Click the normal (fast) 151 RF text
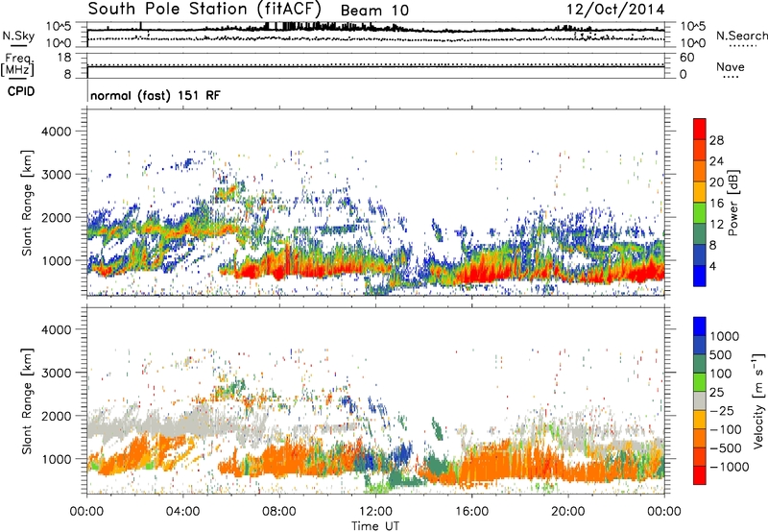Image resolution: width=768 pixels, height=532 pixels. point(156,95)
